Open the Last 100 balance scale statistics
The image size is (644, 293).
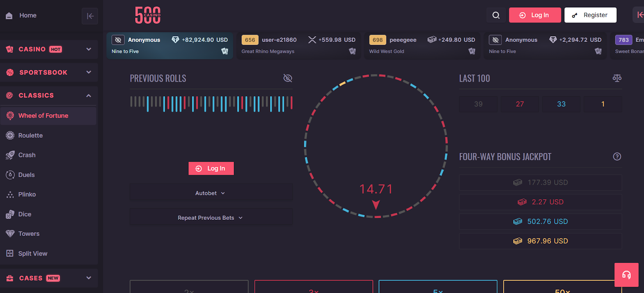click(617, 78)
